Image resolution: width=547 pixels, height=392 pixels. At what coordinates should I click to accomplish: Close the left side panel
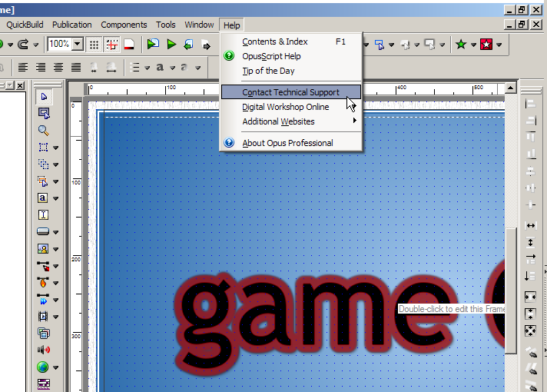click(20, 85)
